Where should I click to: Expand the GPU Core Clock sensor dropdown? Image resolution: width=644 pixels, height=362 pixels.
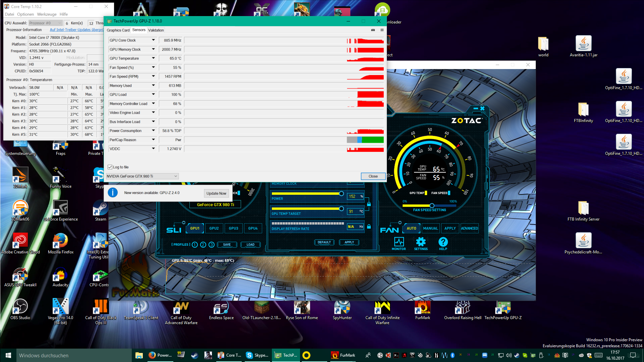(153, 40)
